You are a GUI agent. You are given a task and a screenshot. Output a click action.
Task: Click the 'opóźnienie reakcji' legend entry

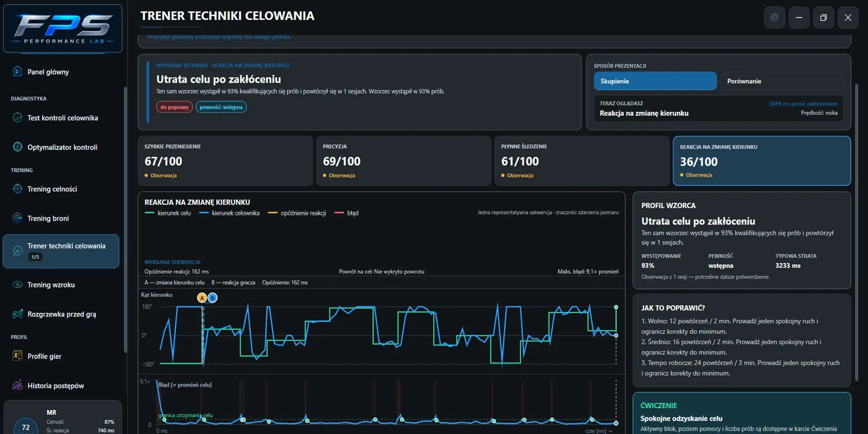(x=297, y=213)
